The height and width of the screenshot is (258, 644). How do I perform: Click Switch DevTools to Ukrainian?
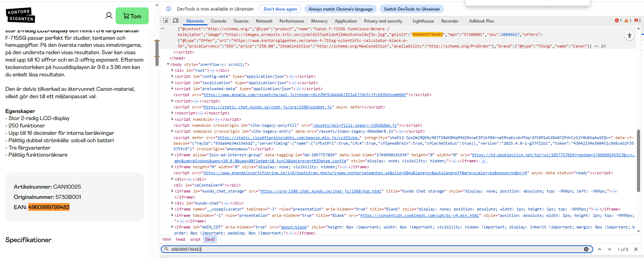pos(412,9)
